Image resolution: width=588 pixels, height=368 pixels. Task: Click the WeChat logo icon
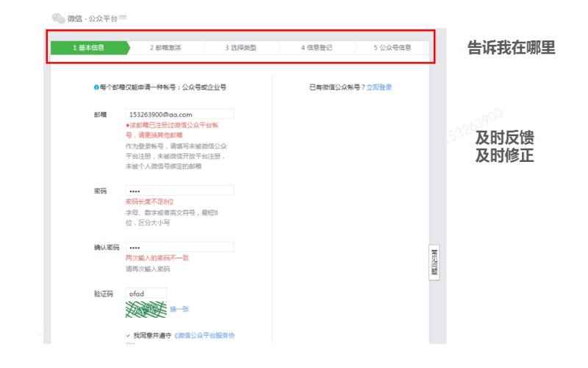[59, 18]
